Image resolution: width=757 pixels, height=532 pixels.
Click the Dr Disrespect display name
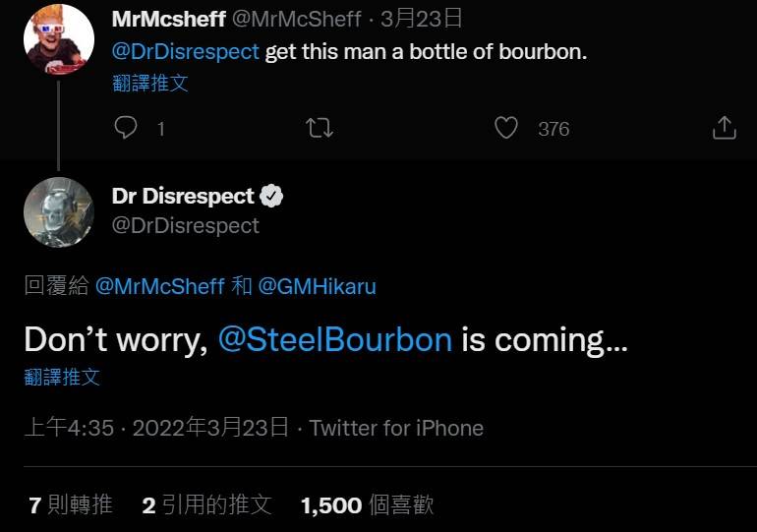(x=183, y=196)
